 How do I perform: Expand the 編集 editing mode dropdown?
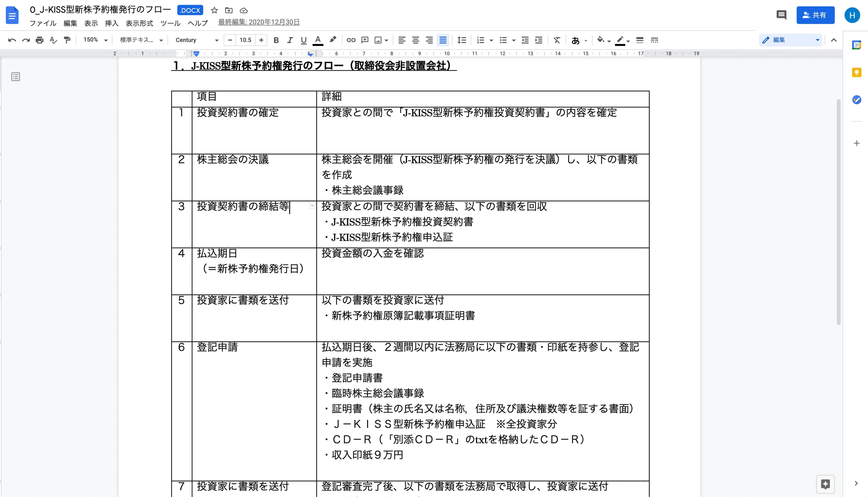click(x=790, y=40)
